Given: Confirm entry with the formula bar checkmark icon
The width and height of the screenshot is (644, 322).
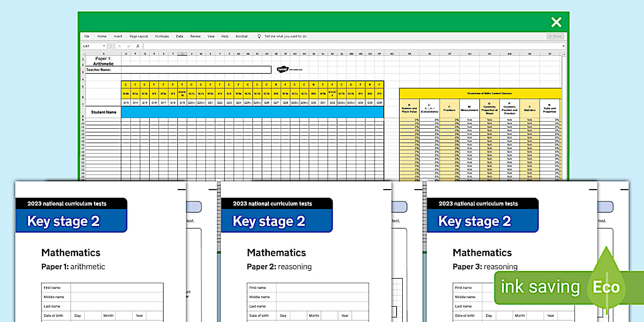Looking at the screenshot, I should pyautogui.click(x=128, y=46).
